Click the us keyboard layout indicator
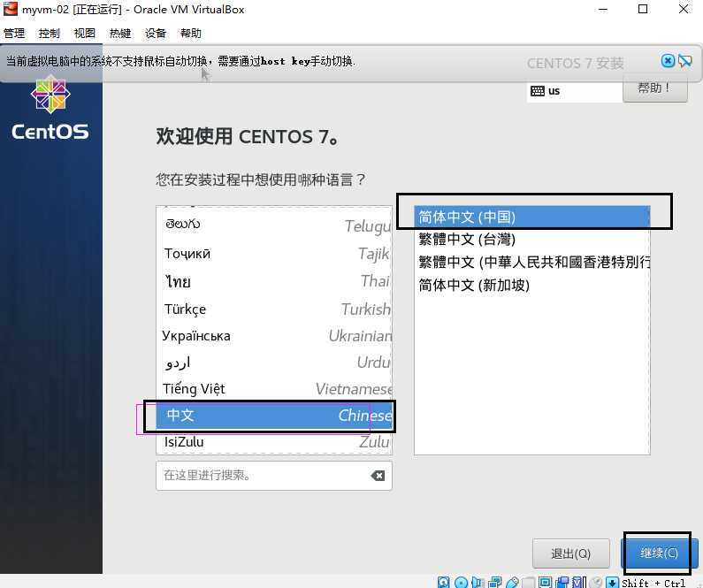The height and width of the screenshot is (588, 703). pyautogui.click(x=574, y=91)
